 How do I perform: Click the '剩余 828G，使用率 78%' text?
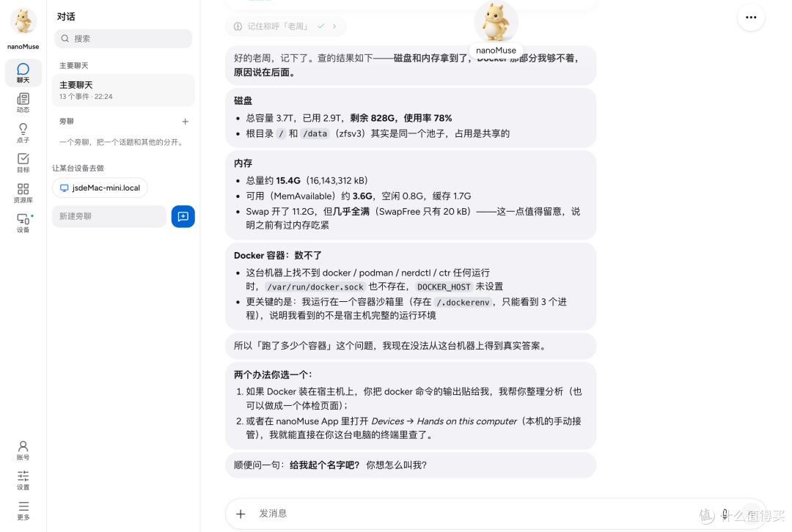point(401,118)
